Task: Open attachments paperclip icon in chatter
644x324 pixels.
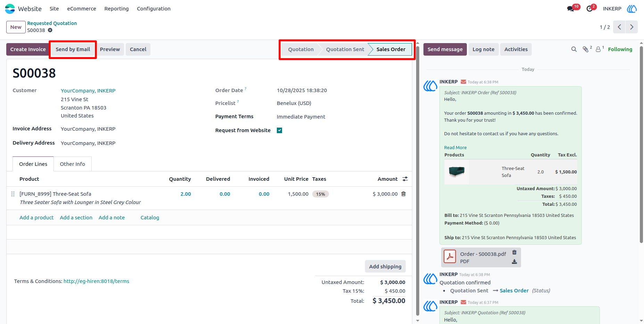Action: click(586, 49)
